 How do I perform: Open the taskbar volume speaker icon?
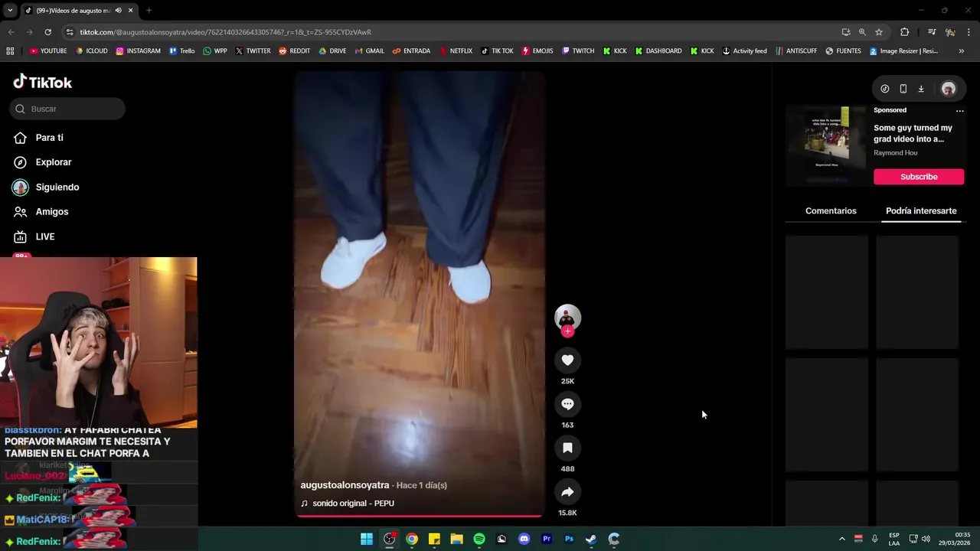[x=926, y=539]
